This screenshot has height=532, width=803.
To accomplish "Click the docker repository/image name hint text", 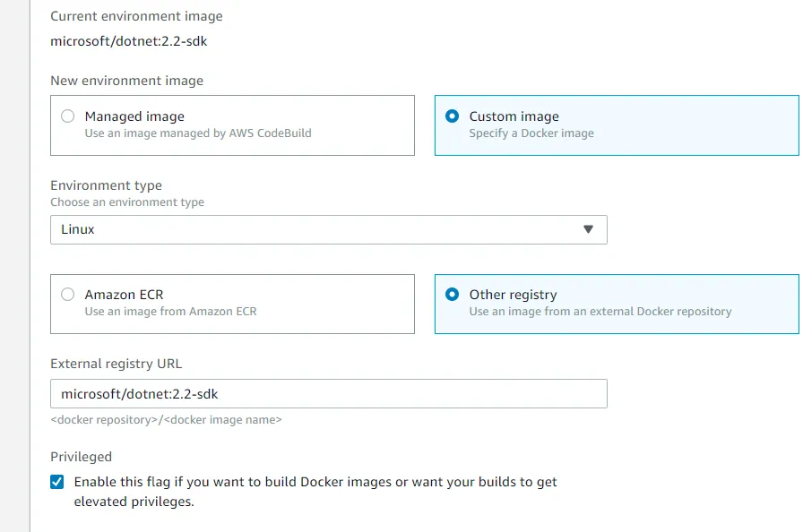I will click(166, 419).
